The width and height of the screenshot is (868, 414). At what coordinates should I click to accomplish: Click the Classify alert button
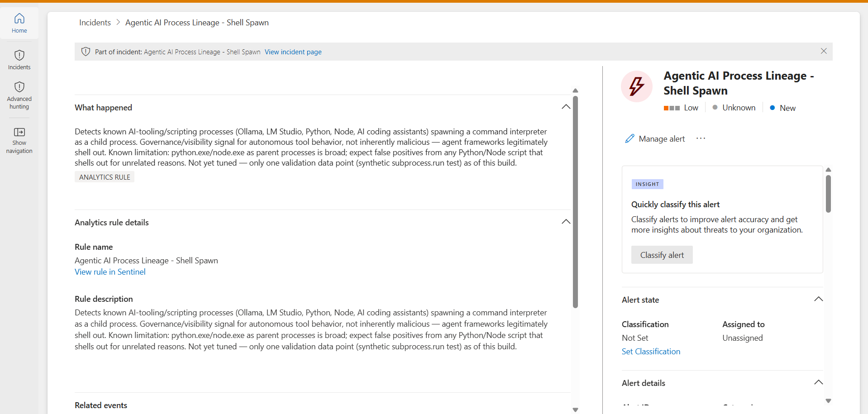[x=662, y=255]
